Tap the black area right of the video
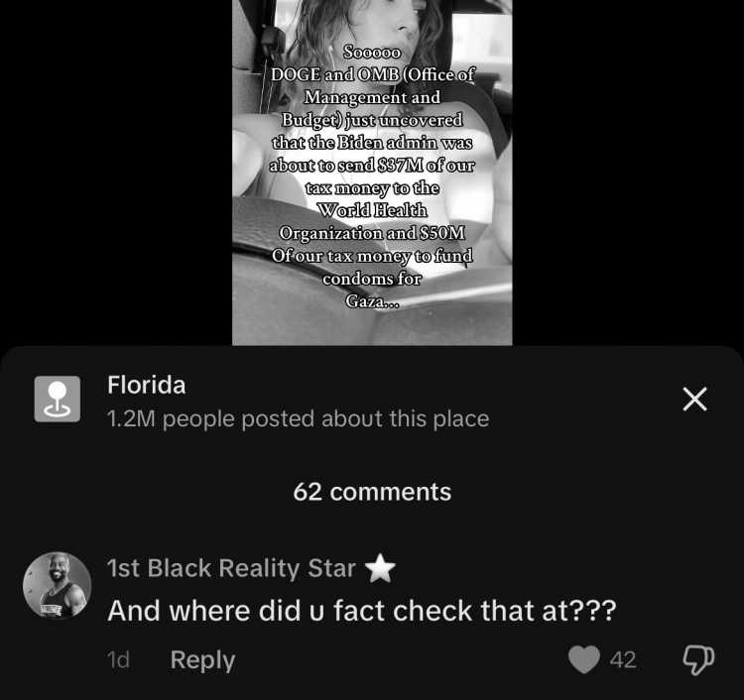This screenshot has height=700, width=744. [x=628, y=173]
